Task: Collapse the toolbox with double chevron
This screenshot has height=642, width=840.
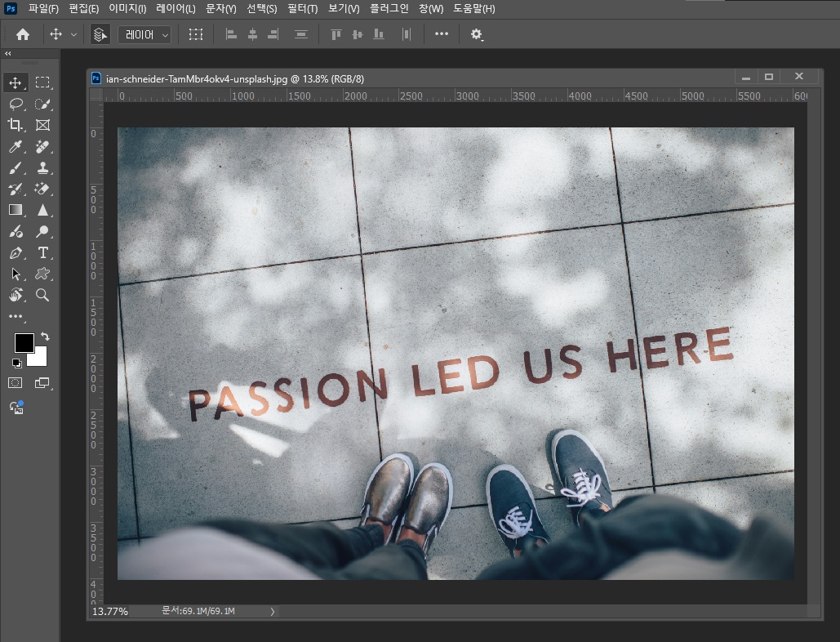Action: (x=8, y=54)
